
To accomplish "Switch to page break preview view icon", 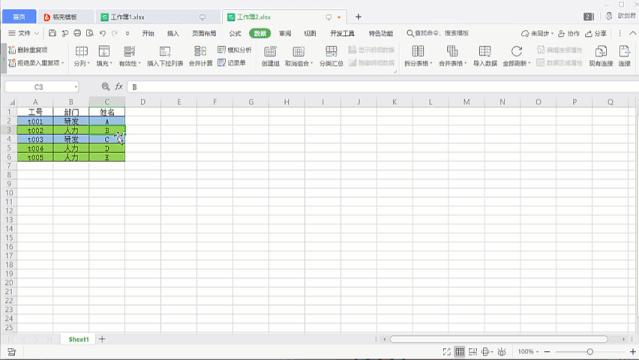I will [x=473, y=351].
